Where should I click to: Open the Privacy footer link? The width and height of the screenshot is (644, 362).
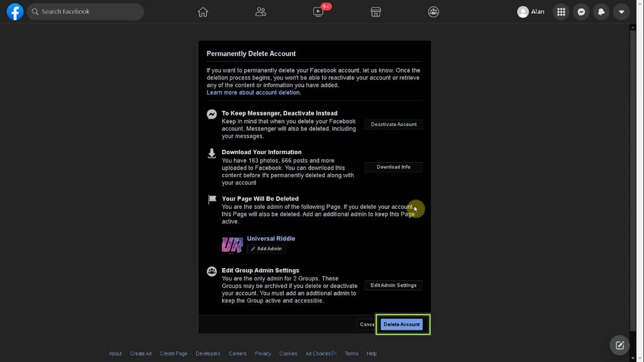point(263,354)
